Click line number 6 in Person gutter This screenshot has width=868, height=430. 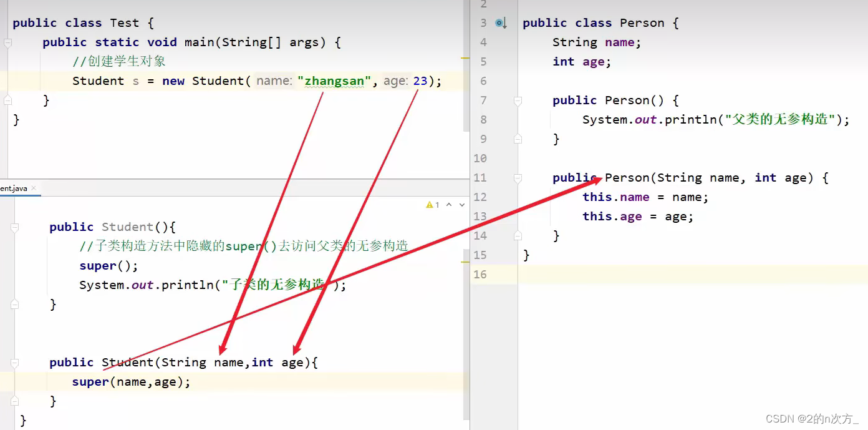483,81
